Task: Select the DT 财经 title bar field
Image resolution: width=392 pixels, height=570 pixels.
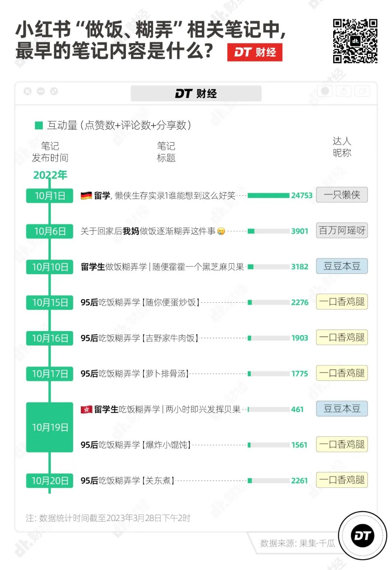Action: [x=196, y=94]
